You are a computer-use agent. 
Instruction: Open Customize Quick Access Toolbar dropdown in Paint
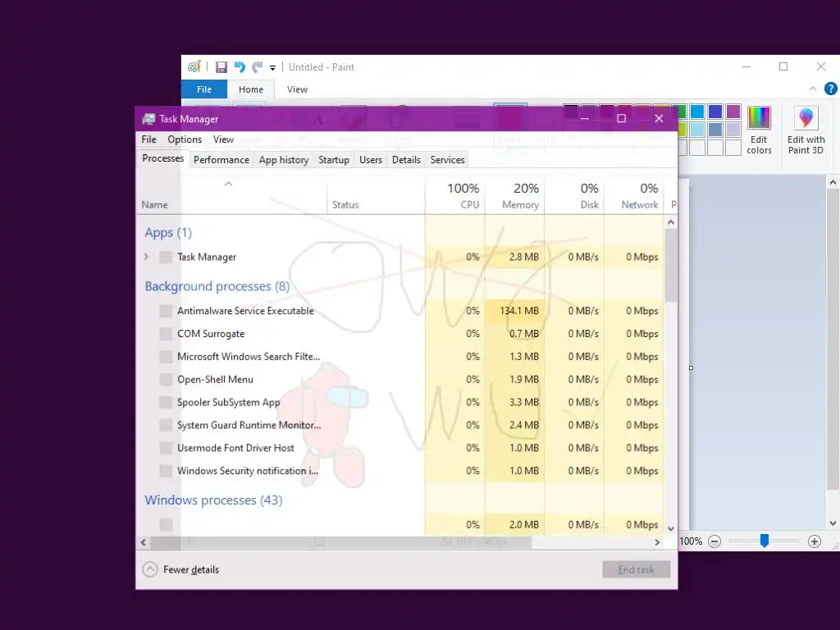[272, 68]
